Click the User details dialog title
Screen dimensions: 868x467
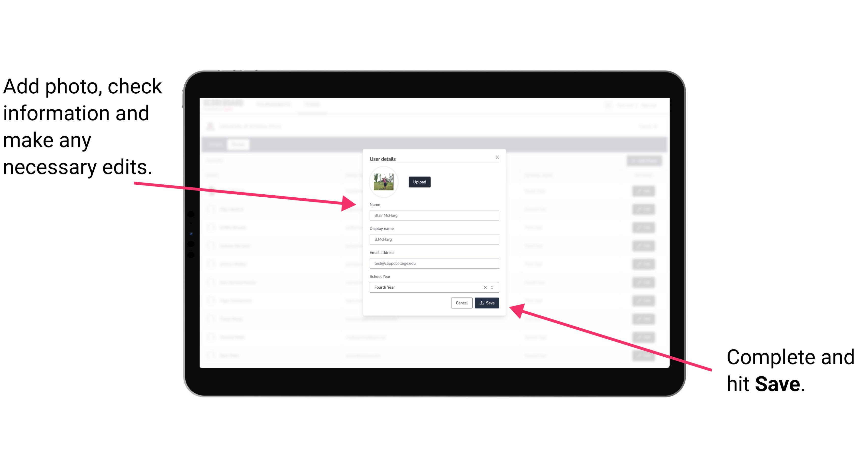[383, 158]
